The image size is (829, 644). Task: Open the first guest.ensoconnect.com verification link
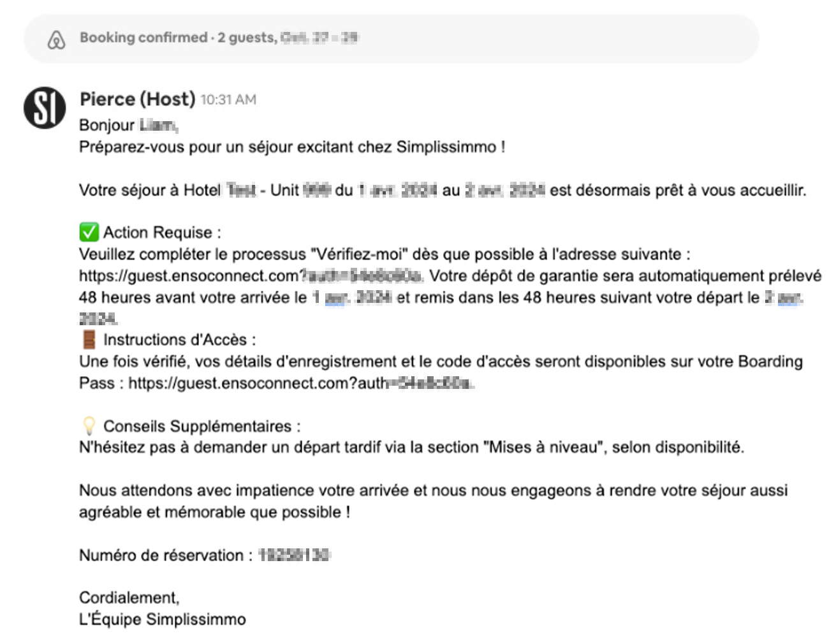point(251,276)
